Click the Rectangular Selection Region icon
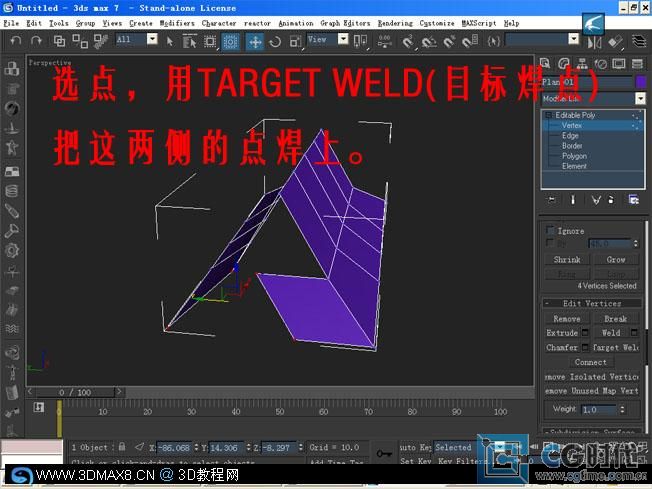 [210, 41]
